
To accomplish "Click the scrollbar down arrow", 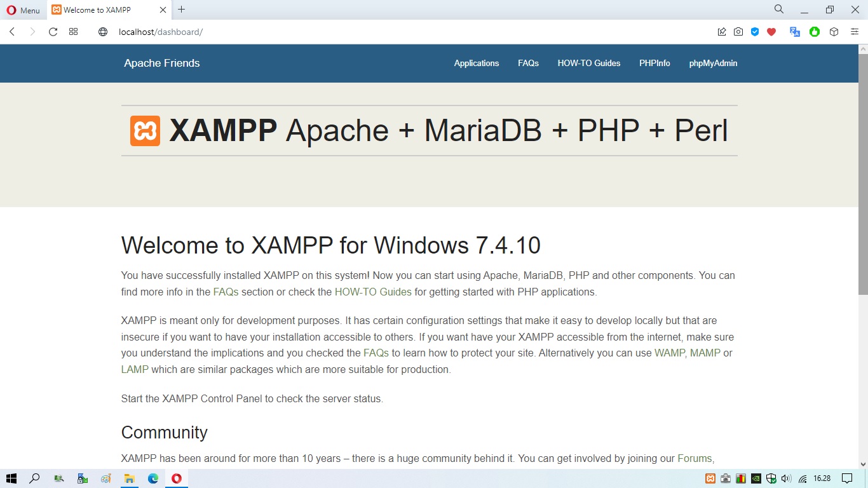I will click(863, 464).
